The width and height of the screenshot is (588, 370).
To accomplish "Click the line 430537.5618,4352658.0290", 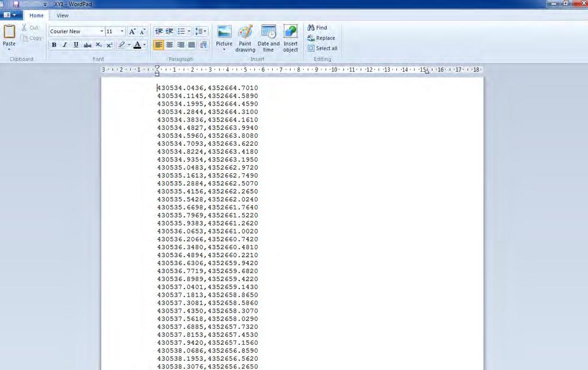I will 207,319.
